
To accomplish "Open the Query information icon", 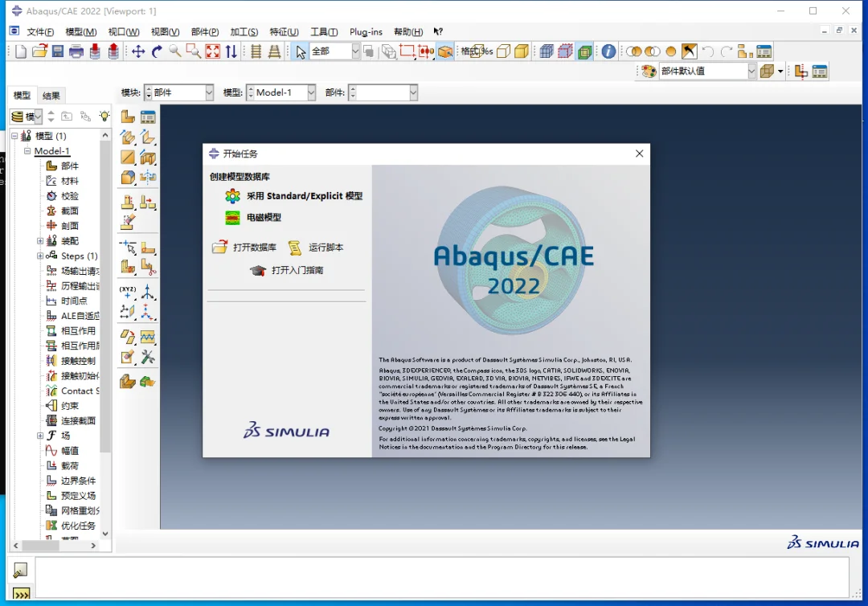I will 608,51.
